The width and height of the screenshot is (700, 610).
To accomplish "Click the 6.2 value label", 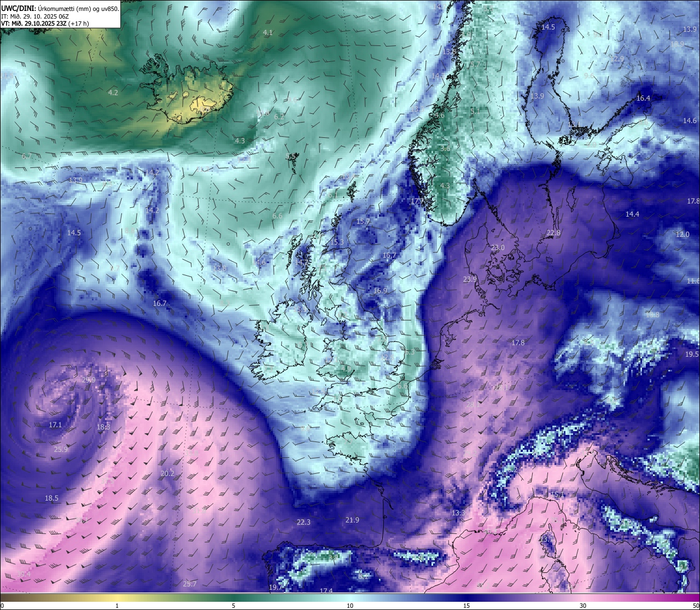I will pyautogui.click(x=279, y=117).
